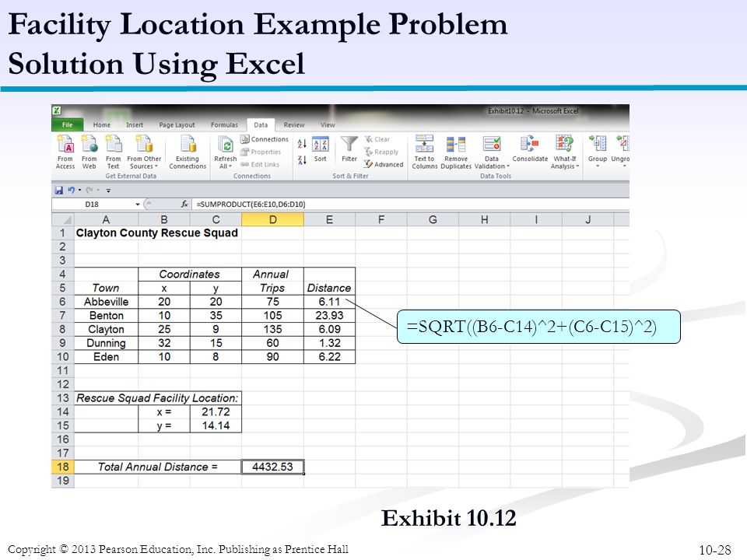
Task: Click the Select All corner button
Action: pos(63,219)
